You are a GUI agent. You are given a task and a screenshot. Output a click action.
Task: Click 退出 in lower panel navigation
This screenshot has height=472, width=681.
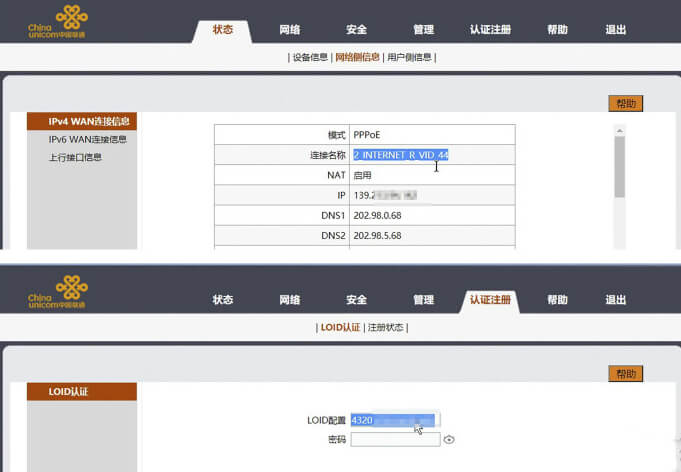(616, 300)
